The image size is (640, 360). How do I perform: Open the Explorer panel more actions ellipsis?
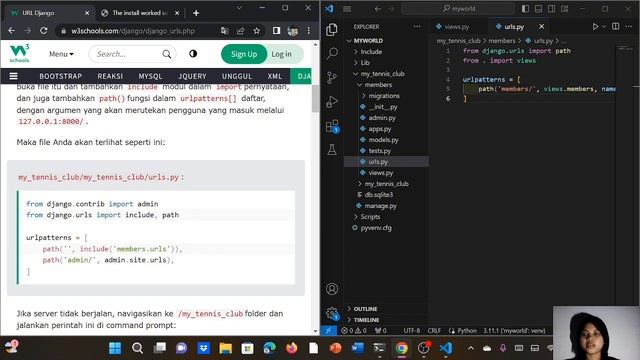pyautogui.click(x=417, y=27)
